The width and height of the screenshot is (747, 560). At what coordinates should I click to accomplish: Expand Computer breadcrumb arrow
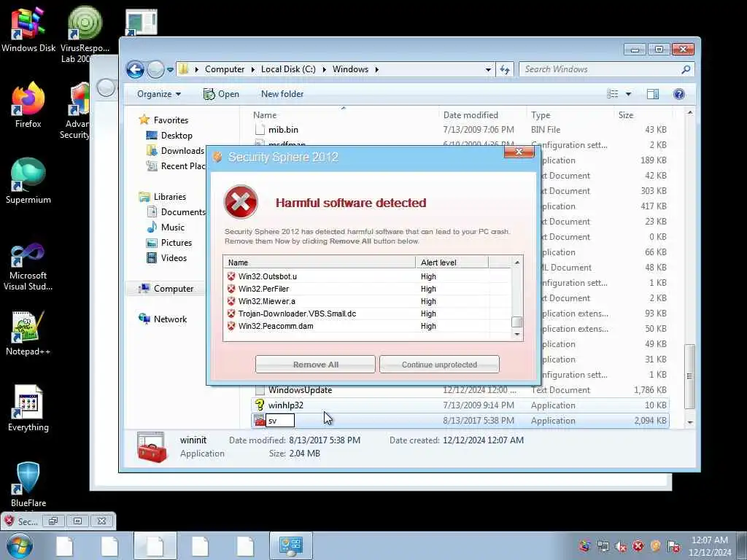point(252,69)
